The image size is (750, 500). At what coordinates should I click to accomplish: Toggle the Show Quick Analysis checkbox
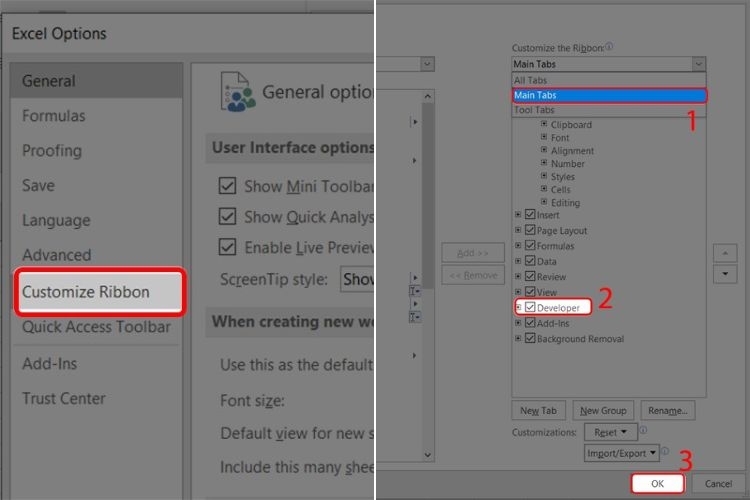[x=227, y=216]
